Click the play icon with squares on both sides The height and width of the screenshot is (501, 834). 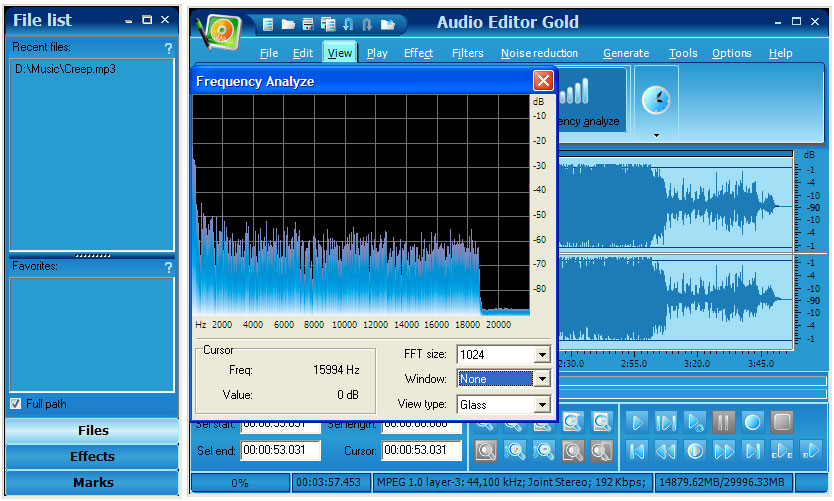click(782, 451)
